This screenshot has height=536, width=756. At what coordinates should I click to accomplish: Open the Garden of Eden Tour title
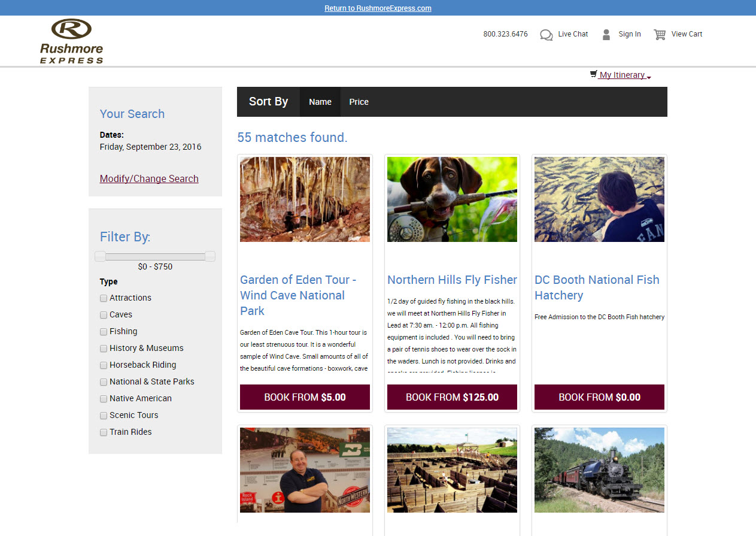click(x=298, y=295)
